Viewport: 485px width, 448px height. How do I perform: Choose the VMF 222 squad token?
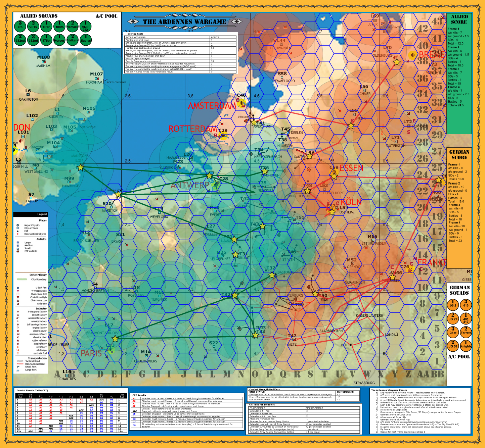85,26
